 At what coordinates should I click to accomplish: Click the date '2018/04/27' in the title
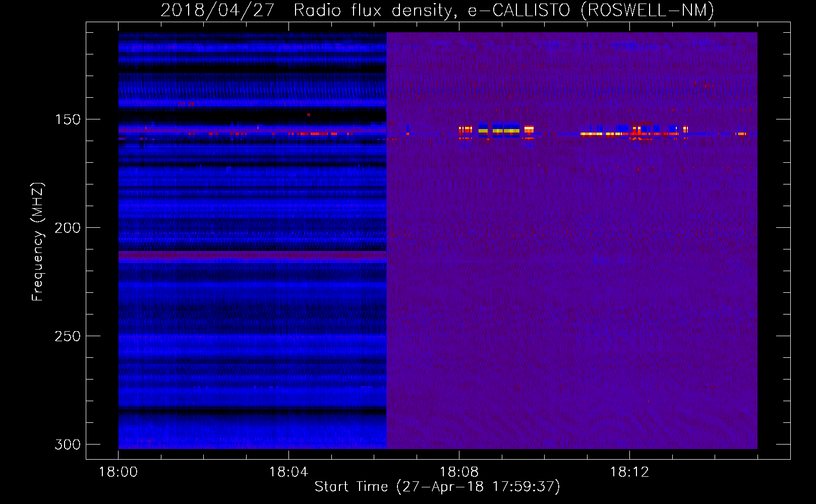pyautogui.click(x=217, y=10)
